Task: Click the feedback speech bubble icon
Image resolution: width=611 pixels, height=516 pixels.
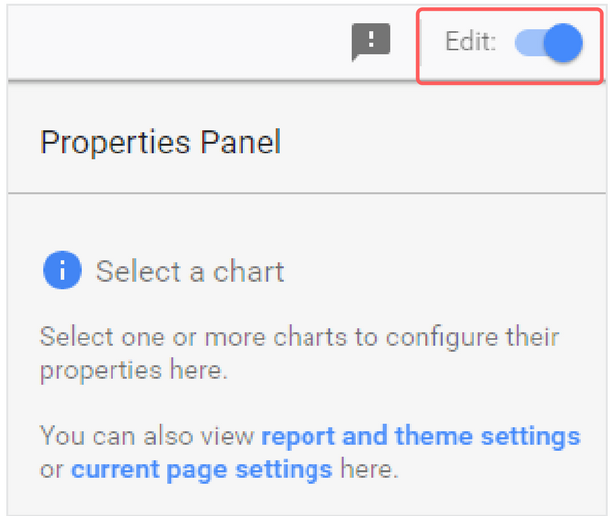Action: [x=370, y=43]
